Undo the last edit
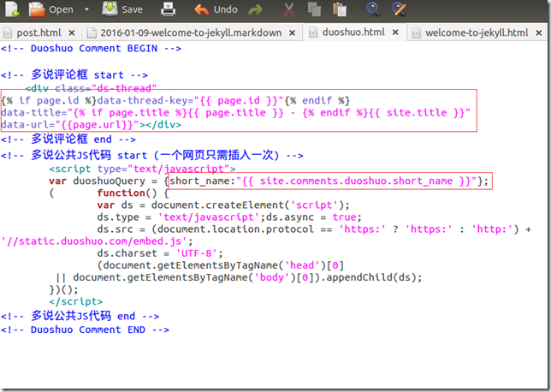Viewport: 551px width, 392px height. (x=216, y=9)
